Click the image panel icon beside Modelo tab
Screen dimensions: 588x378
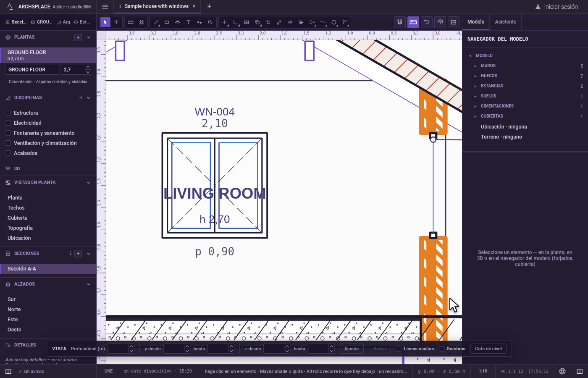tap(454, 22)
